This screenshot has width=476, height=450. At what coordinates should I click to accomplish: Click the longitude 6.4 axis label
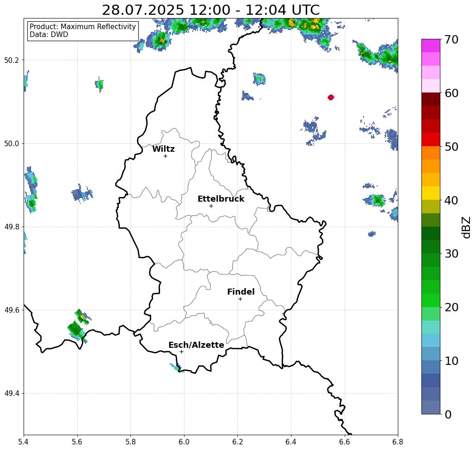[291, 442]
